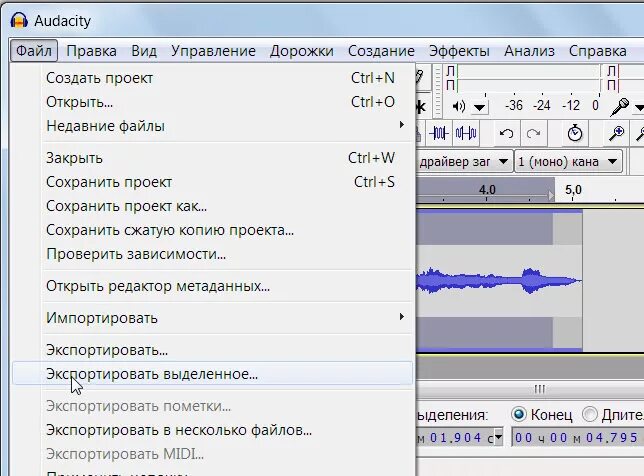Viewport: 644px width, 476px height.
Task: Click the 4.0 mark on timeline ruler
Action: [487, 190]
